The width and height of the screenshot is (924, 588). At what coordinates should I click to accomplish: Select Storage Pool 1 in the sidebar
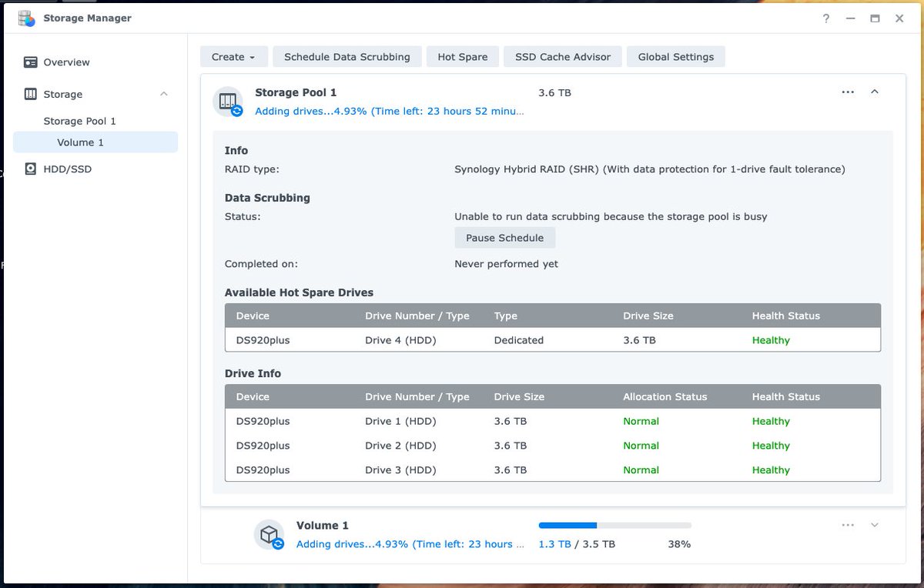click(x=81, y=121)
